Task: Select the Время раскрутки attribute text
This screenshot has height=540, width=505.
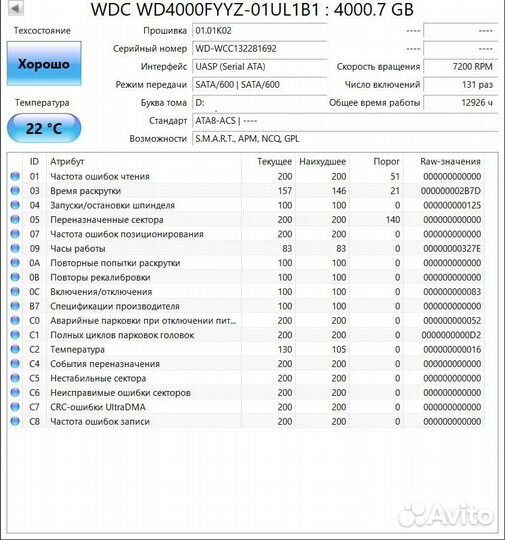Action: 85,190
